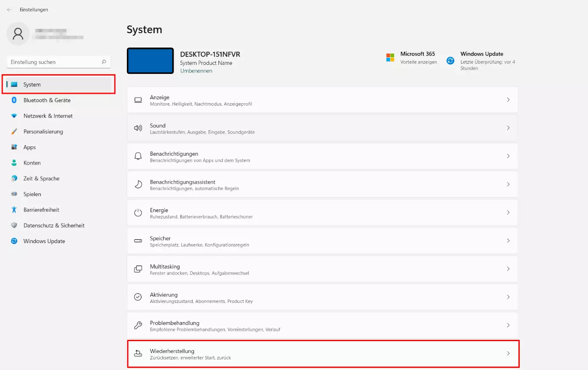The height and width of the screenshot is (370, 588).
Task: Click the Benachrichtigungen bell icon
Action: click(138, 156)
